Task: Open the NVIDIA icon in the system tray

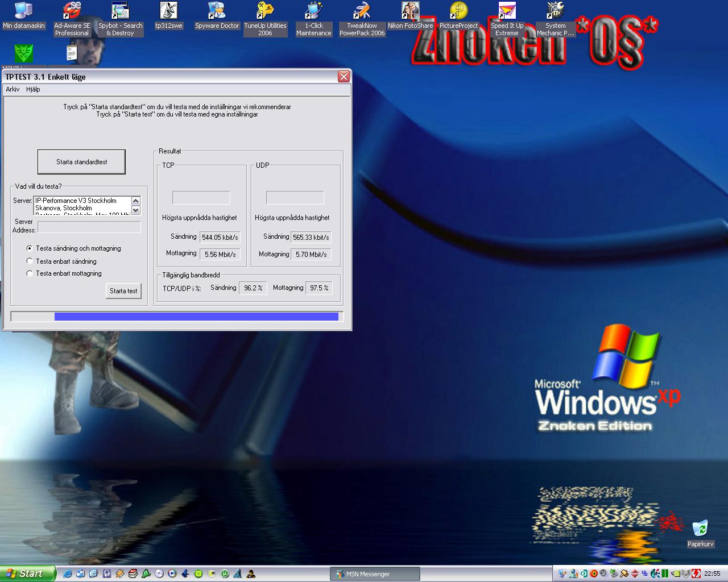Action: [675, 573]
